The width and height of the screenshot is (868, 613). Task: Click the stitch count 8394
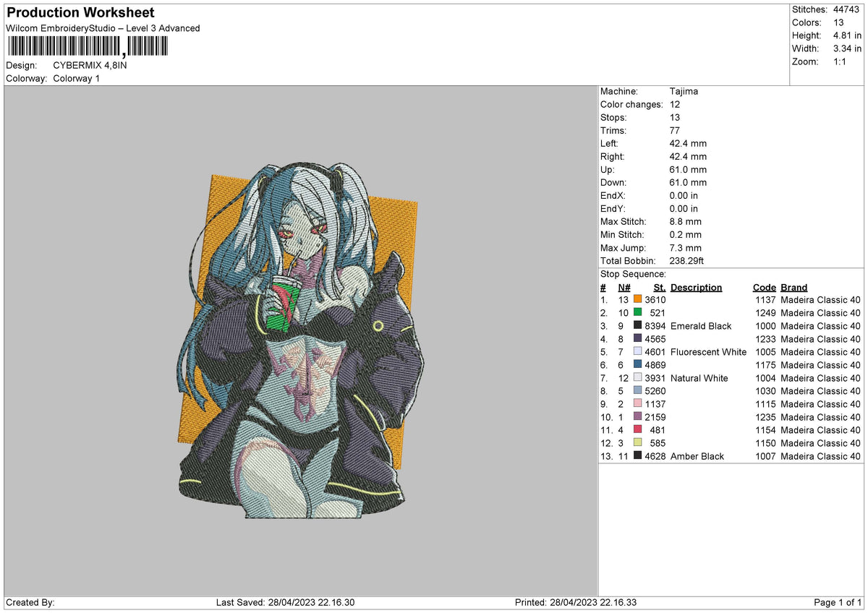coord(655,325)
